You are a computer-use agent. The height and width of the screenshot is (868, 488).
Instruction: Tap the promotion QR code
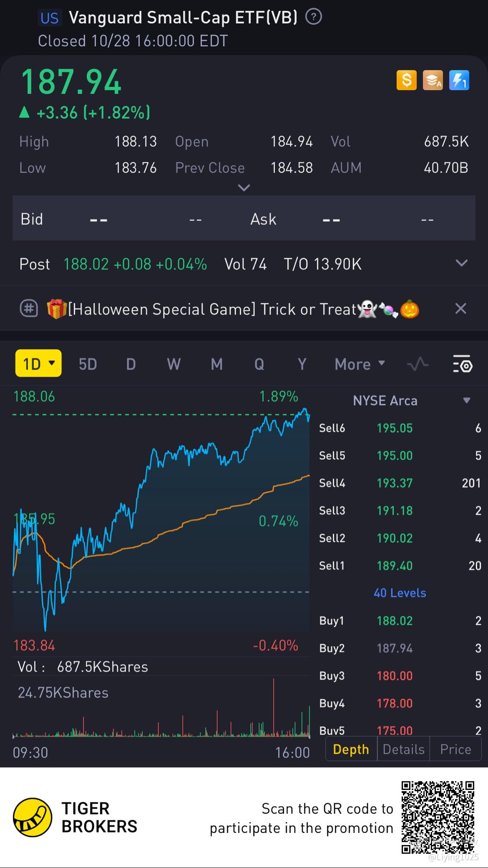click(437, 817)
